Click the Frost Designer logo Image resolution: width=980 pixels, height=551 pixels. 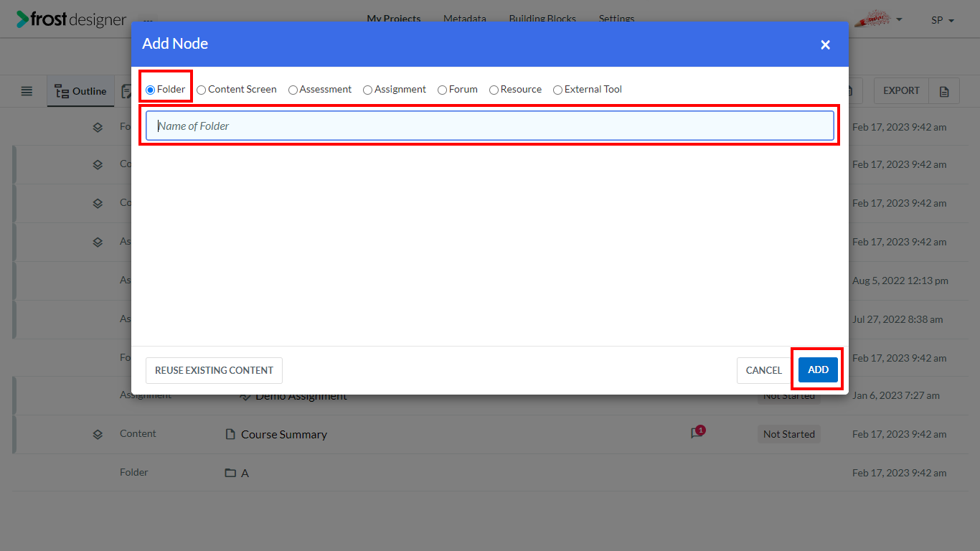71,19
